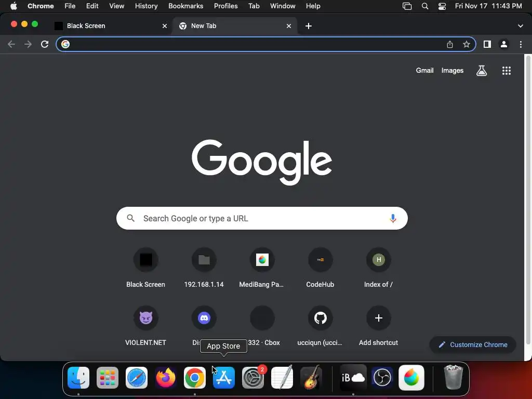Open the File menu
The image size is (532, 399).
(70, 6)
